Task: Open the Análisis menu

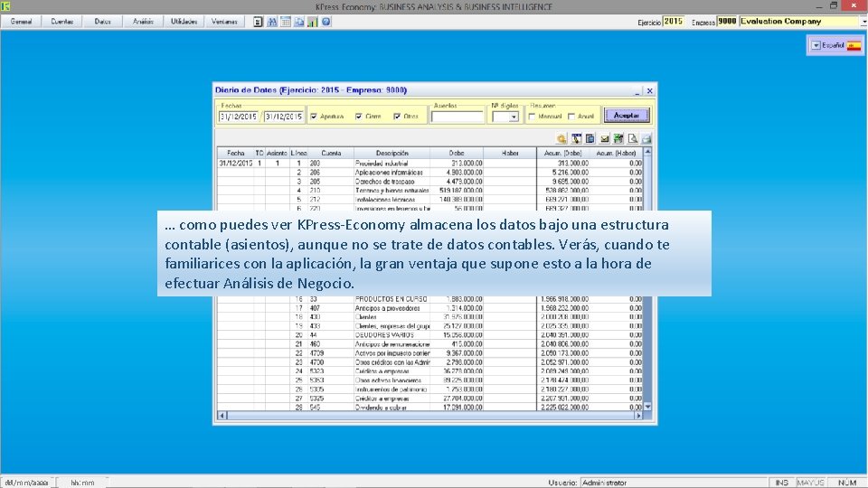Action: [143, 22]
